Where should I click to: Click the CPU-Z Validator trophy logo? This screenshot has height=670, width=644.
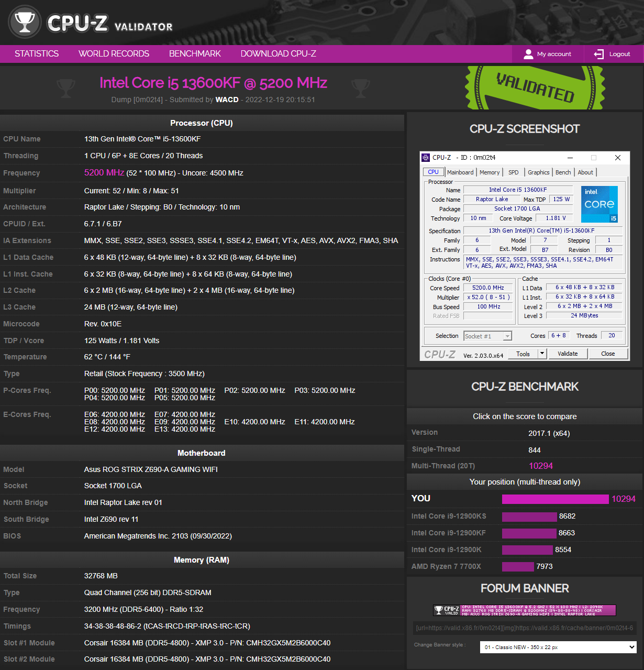25,22
